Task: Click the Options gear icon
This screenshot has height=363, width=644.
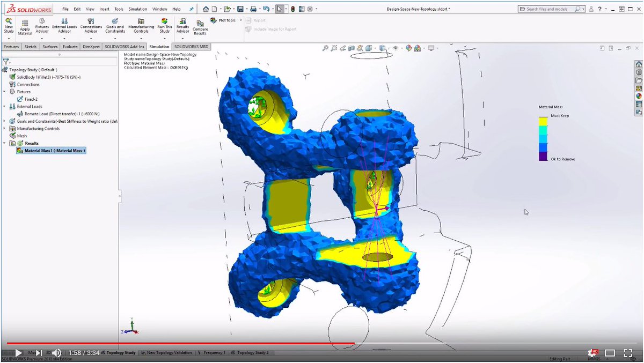Action: click(x=310, y=9)
